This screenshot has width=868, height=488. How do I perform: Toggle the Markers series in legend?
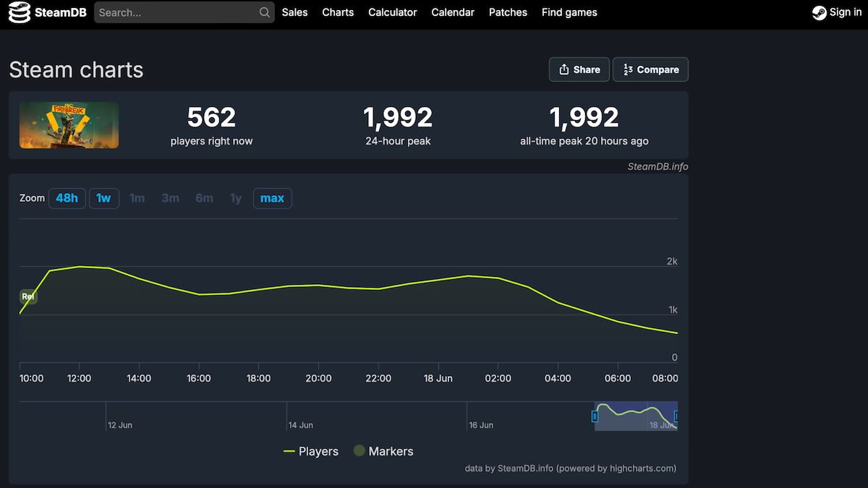pos(383,451)
